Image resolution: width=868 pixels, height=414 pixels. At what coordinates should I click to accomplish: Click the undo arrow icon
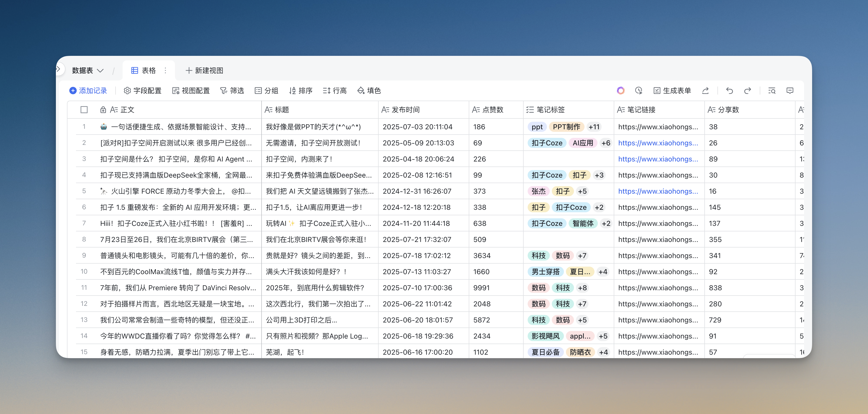[729, 91]
